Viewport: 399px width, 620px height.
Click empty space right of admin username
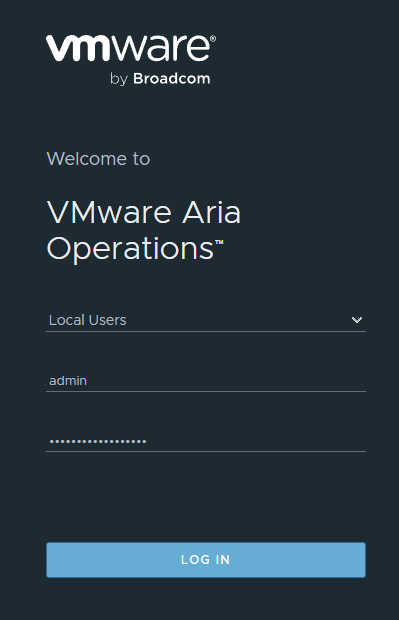coord(227,380)
